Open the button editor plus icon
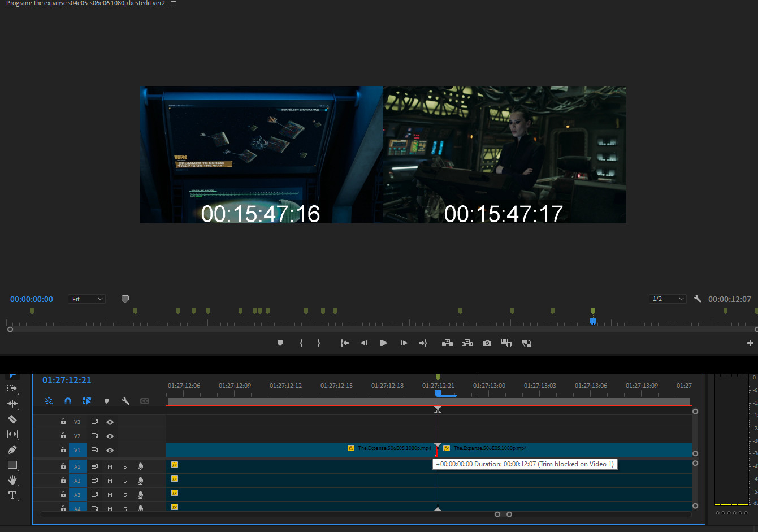758x532 pixels. [750, 343]
